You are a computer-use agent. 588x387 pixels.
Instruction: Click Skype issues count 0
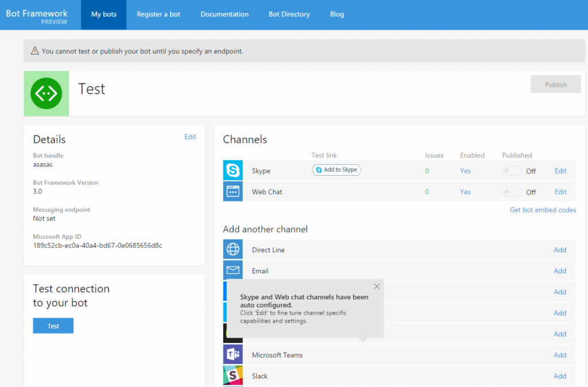[427, 171]
